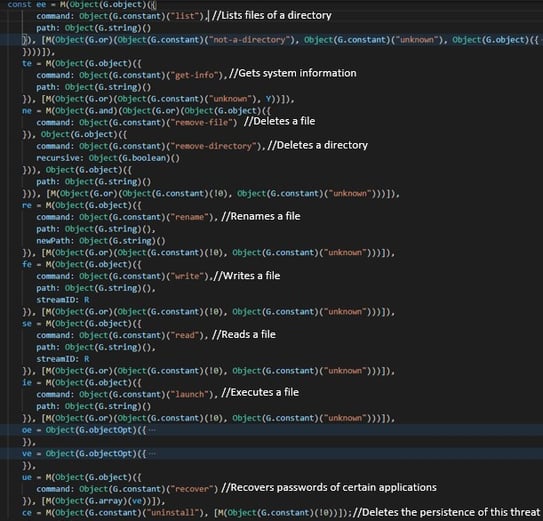This screenshot has width=543, height=521.
Task: Click variable name "ue"
Action: [27, 477]
